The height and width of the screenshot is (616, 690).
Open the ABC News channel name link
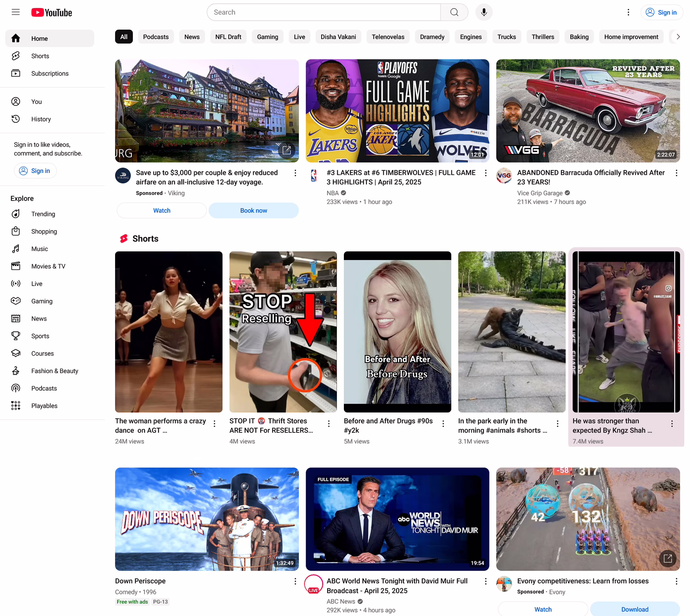tap(341, 601)
